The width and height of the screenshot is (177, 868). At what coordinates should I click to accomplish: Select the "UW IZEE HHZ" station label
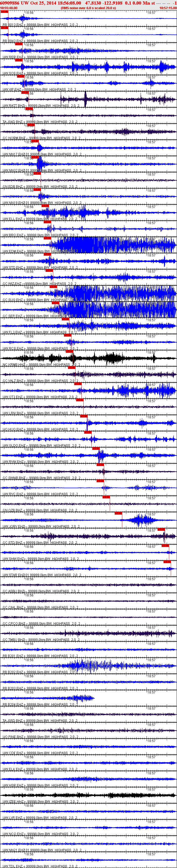pyautogui.click(x=13, y=801)
